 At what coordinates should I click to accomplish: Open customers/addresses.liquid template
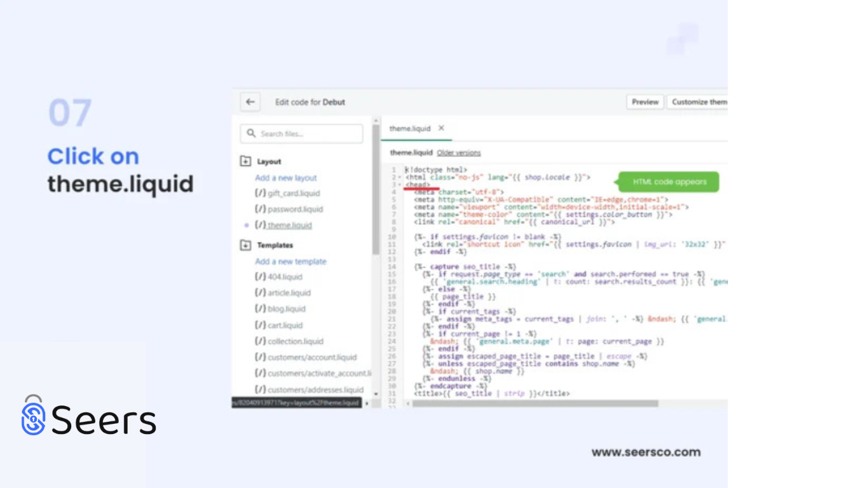[x=316, y=390]
